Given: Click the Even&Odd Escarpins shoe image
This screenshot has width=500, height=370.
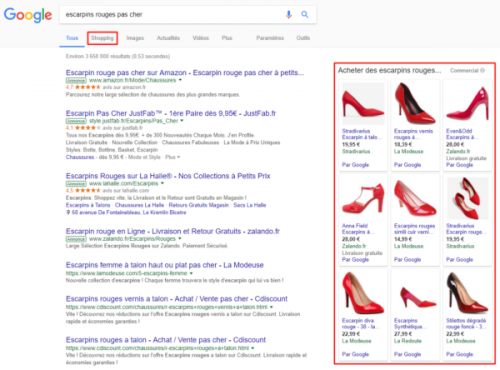Looking at the screenshot, I should coord(467,103).
